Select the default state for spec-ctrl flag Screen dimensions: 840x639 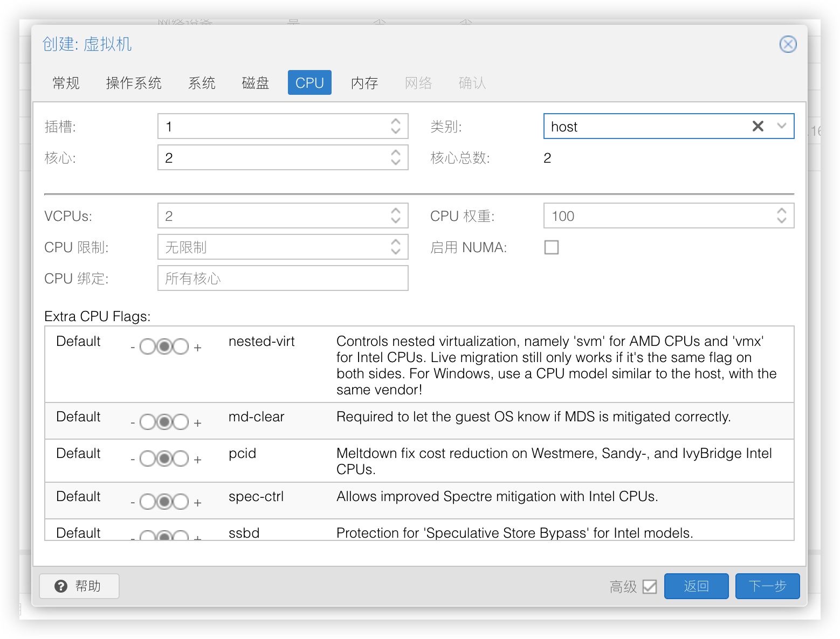click(164, 502)
